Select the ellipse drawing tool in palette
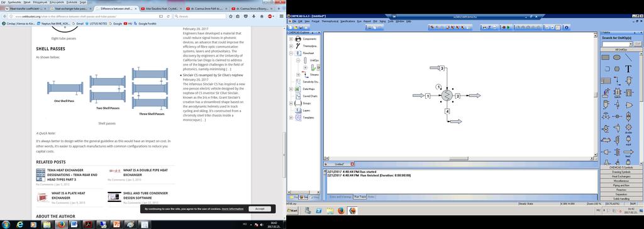Screen dimensions: 644x229 tap(617, 57)
